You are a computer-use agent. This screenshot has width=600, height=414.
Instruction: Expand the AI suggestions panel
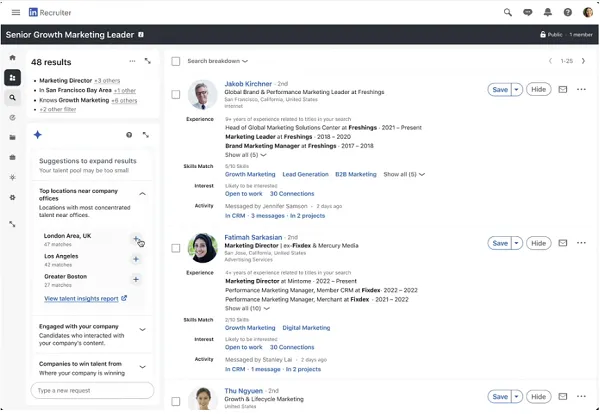point(146,135)
